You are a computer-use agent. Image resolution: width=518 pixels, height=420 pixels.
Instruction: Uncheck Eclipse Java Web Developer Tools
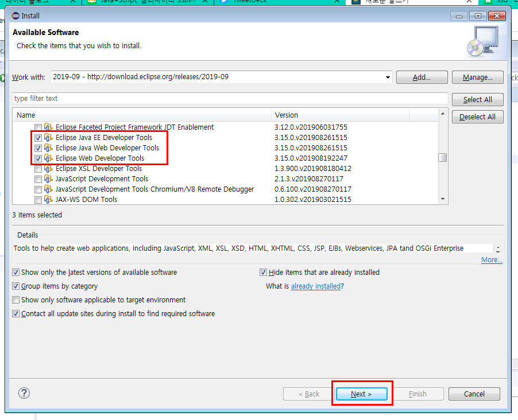(38, 148)
